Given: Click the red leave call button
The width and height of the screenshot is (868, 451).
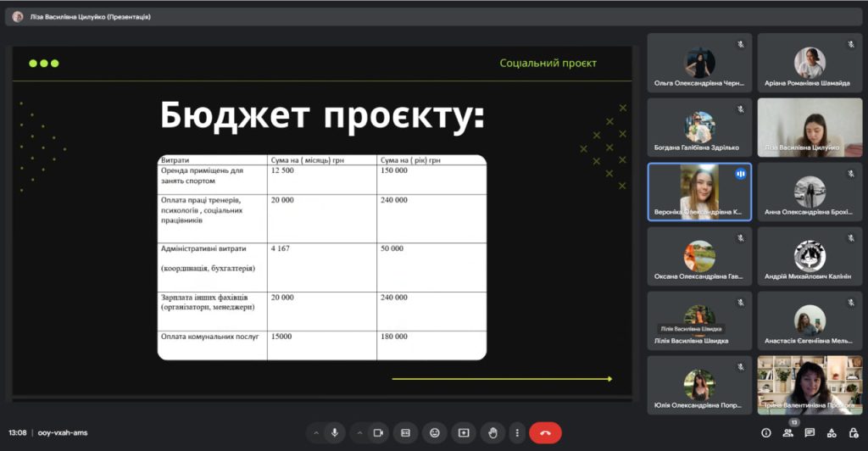Looking at the screenshot, I should (545, 432).
